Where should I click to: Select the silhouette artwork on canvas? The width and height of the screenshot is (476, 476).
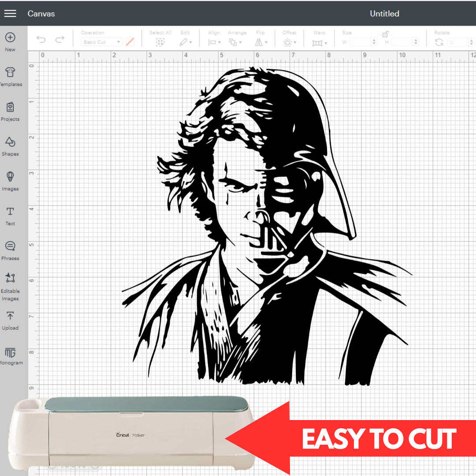267,226
